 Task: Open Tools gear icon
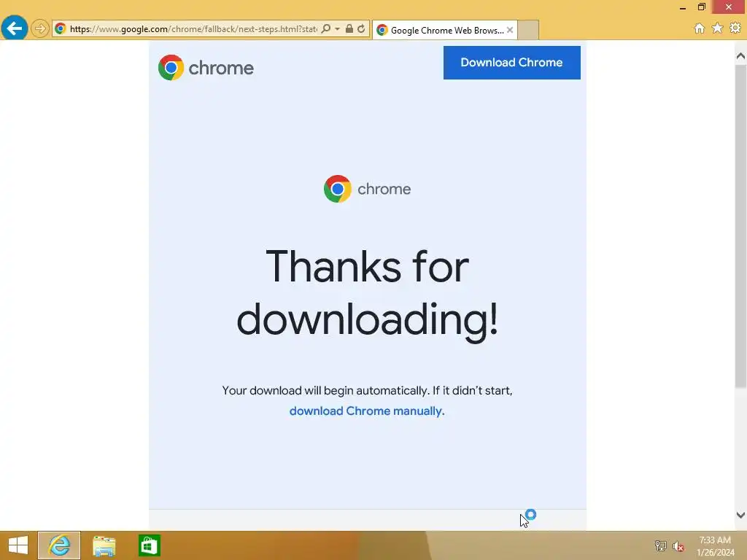(x=735, y=28)
